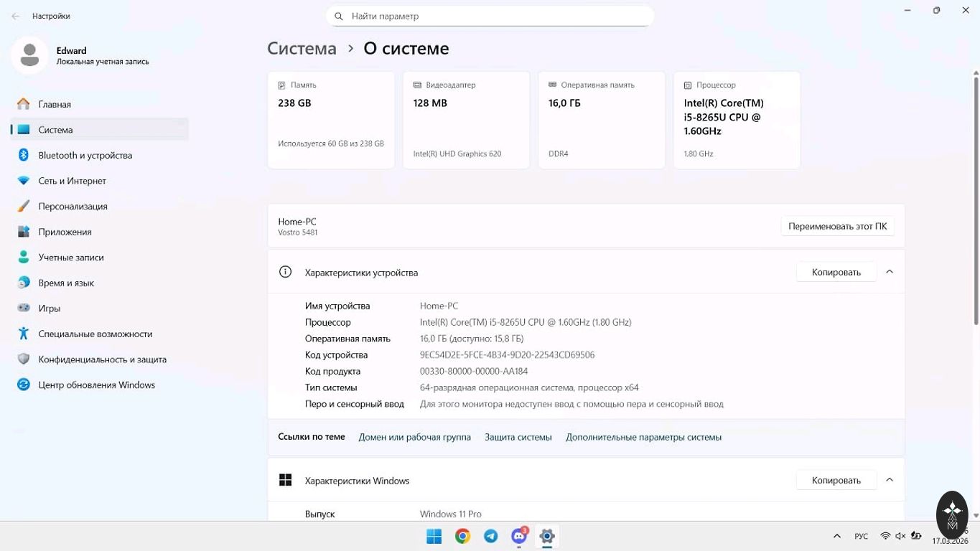This screenshot has width=980, height=551.
Task: Open Центр обновления Windows
Action: [96, 385]
